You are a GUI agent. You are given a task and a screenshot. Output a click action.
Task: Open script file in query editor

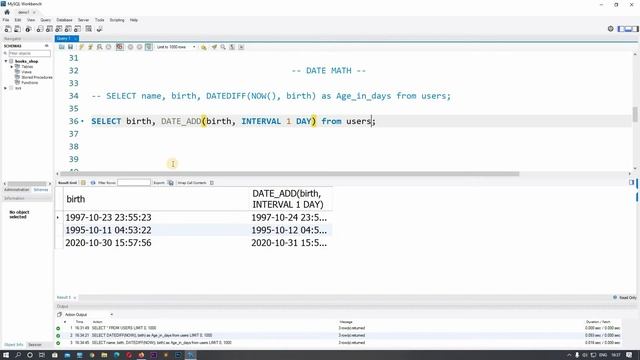(x=62, y=47)
